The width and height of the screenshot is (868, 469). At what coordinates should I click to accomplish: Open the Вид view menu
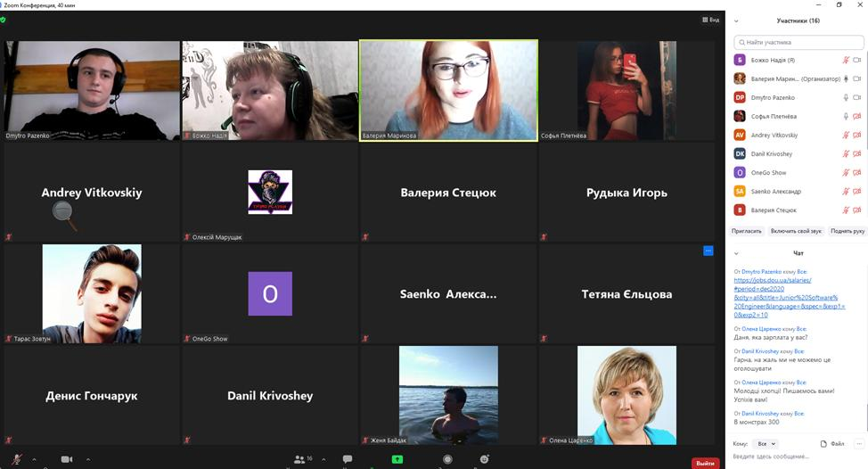tap(710, 20)
